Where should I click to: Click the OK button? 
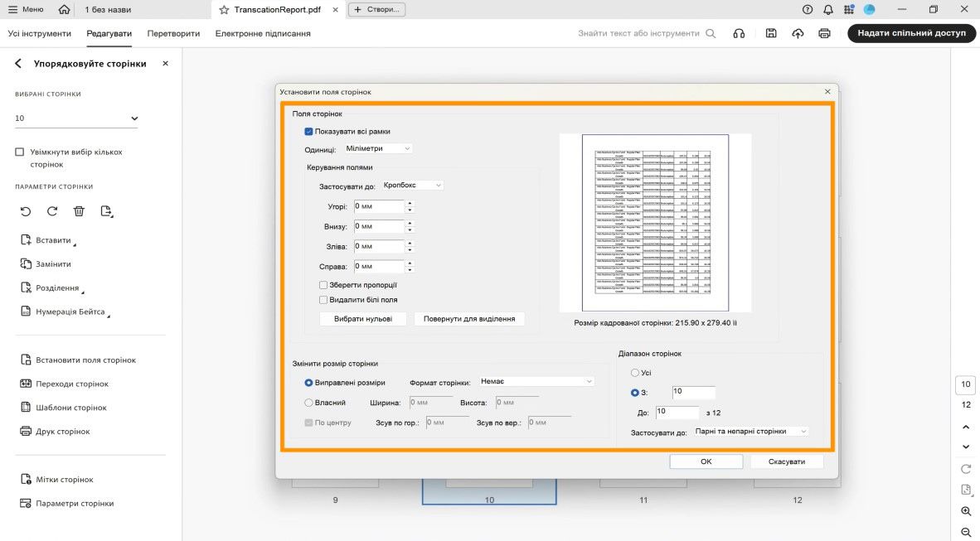tap(706, 461)
